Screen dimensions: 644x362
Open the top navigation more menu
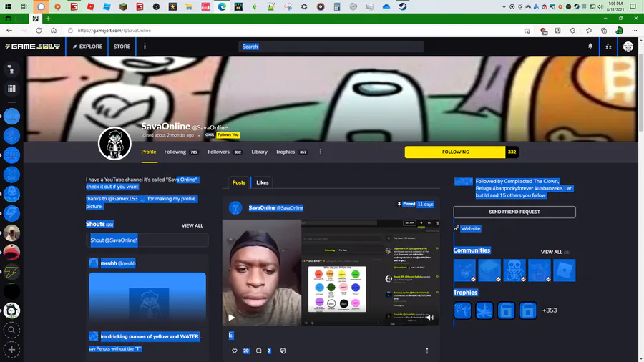point(145,47)
